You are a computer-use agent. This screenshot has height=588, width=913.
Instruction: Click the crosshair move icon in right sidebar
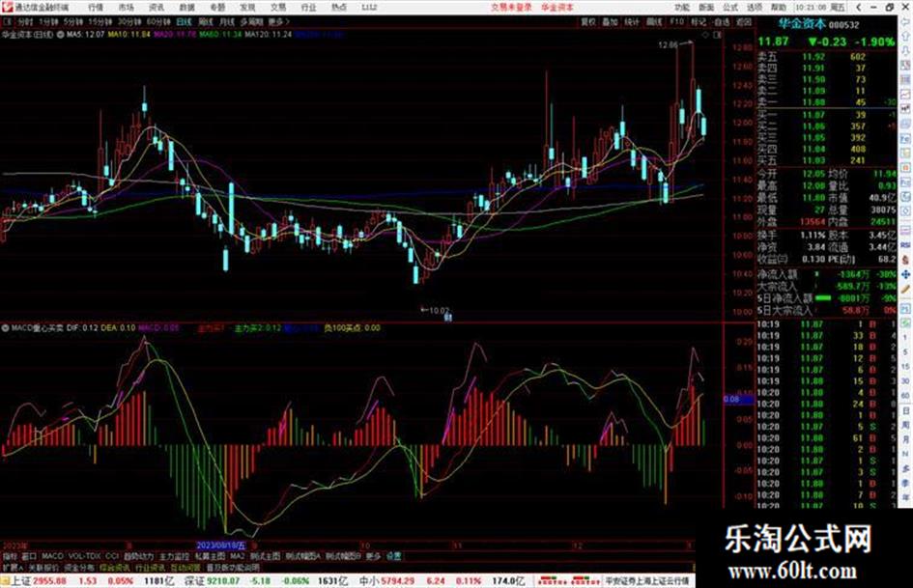pyautogui.click(x=905, y=273)
